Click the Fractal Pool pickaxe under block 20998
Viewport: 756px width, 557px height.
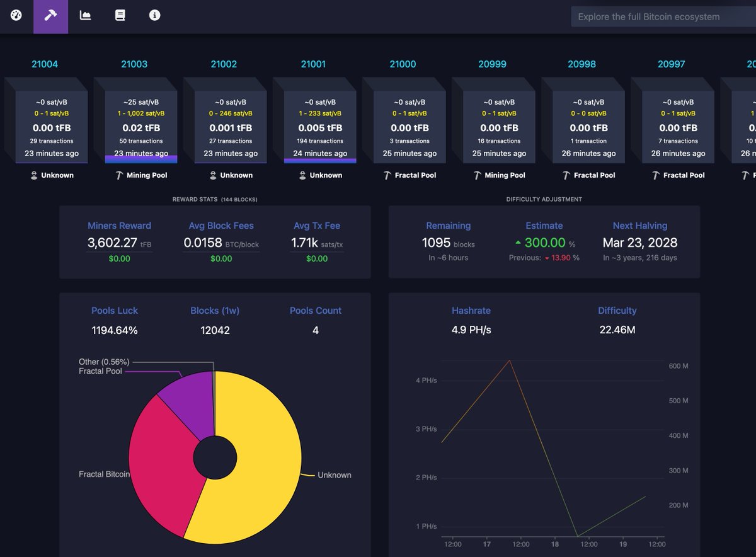click(x=566, y=175)
